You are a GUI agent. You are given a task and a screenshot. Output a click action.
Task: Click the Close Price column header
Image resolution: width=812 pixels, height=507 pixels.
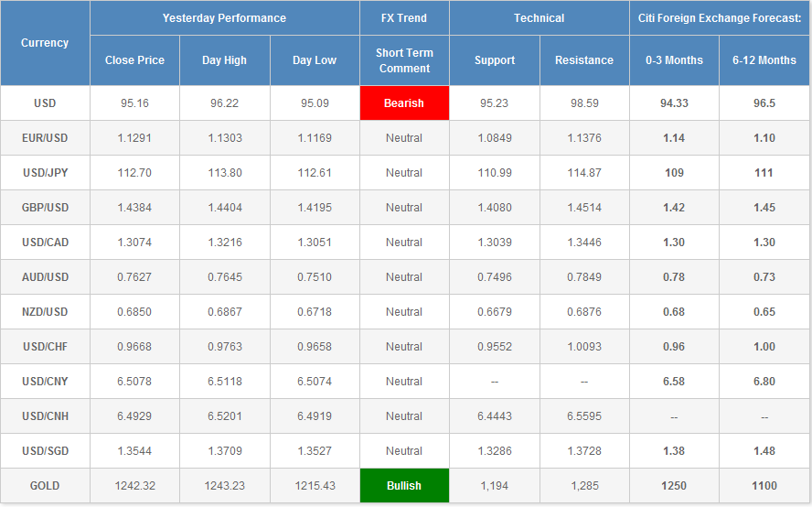134,60
